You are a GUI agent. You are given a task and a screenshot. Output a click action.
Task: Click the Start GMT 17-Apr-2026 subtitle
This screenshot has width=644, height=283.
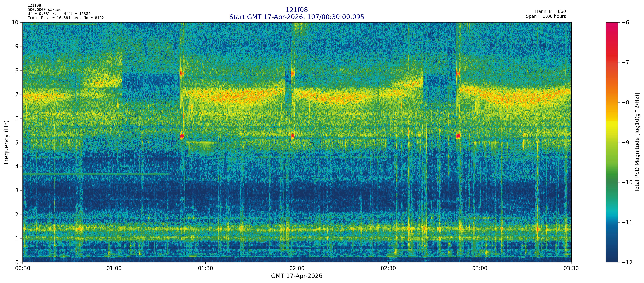coord(297,17)
